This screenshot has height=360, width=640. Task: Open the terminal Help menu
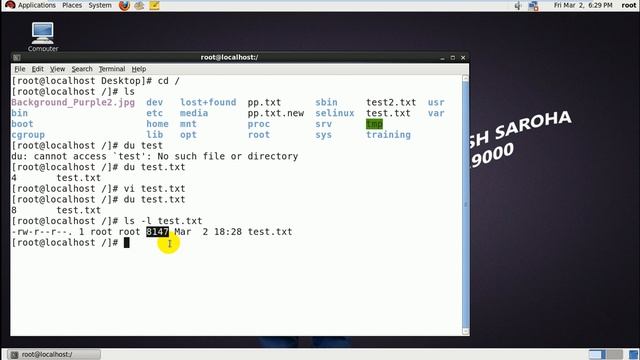tap(139, 69)
